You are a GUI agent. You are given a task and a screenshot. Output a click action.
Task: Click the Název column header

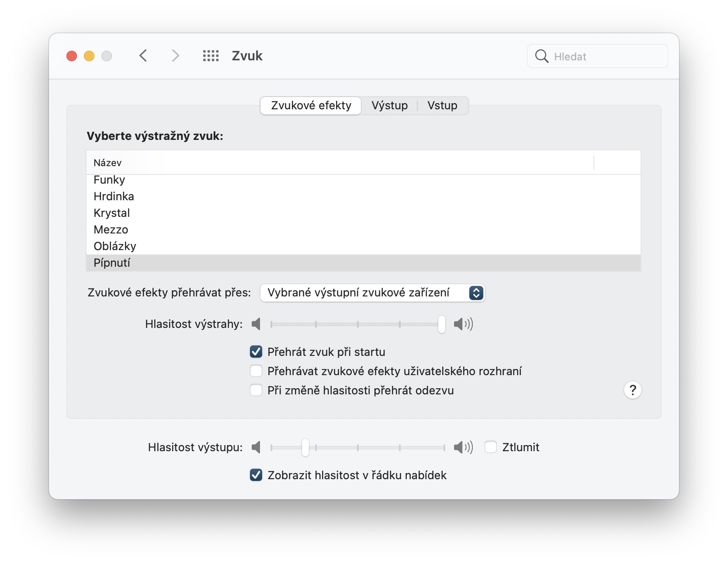(107, 163)
